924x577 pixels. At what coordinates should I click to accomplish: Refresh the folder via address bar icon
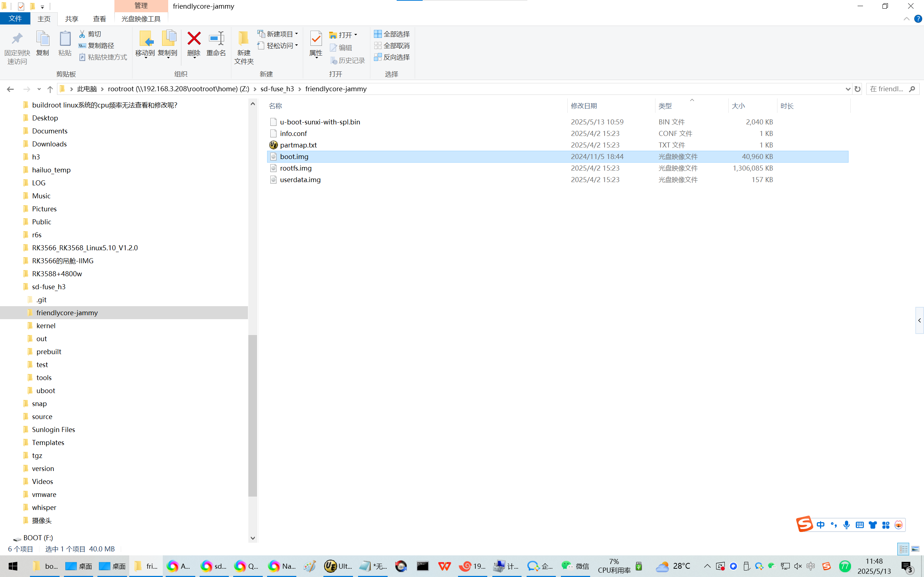[858, 89]
